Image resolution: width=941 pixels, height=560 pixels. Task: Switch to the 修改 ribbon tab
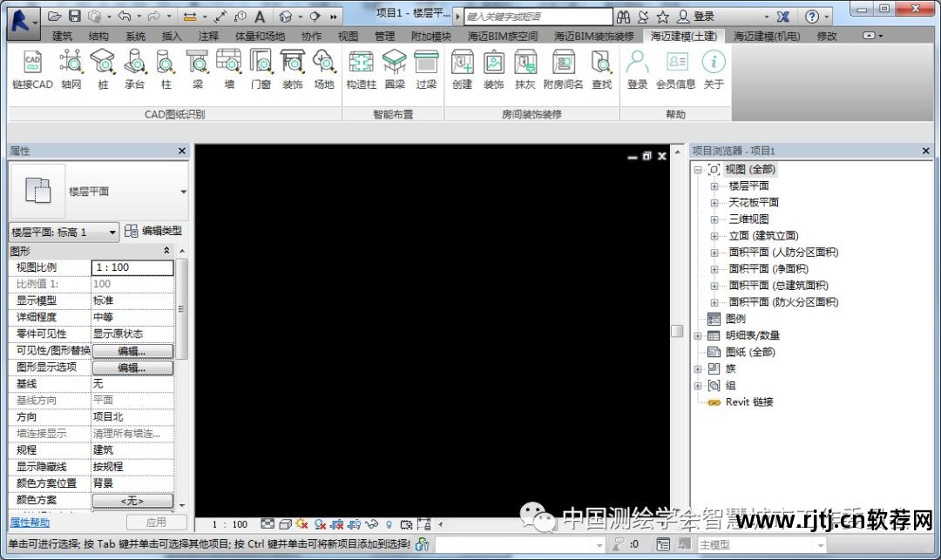(826, 36)
